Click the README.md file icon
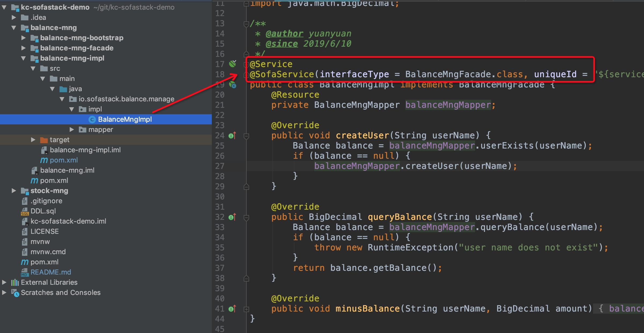This screenshot has width=644, height=333. click(x=25, y=272)
